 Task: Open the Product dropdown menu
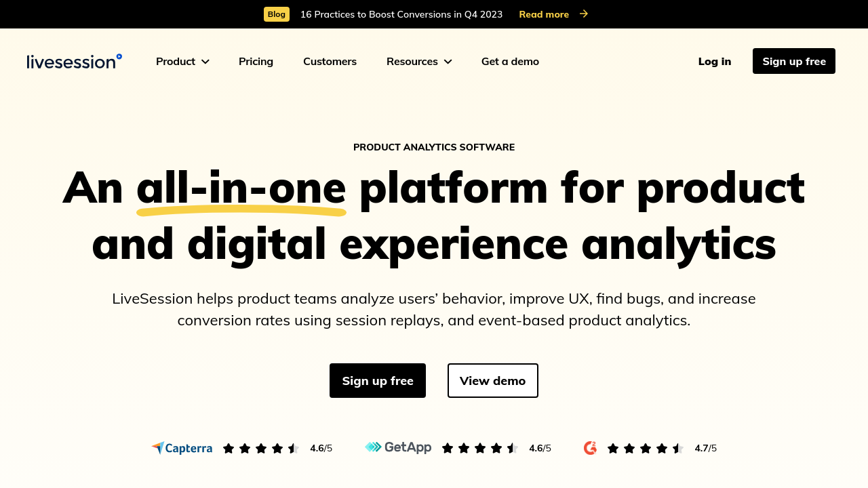click(x=182, y=61)
